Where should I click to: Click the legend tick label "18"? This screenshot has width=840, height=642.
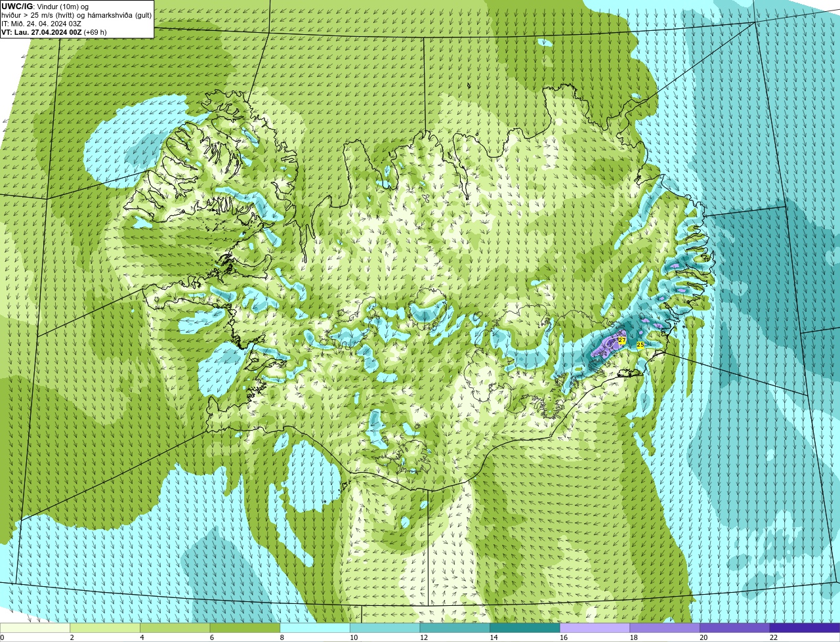(x=634, y=637)
